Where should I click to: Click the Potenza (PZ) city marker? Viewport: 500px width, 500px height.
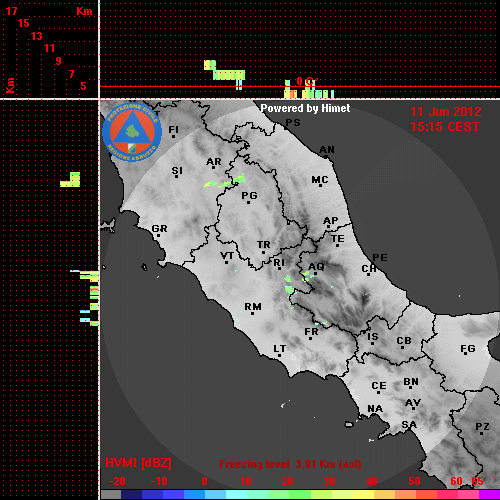[481, 433]
